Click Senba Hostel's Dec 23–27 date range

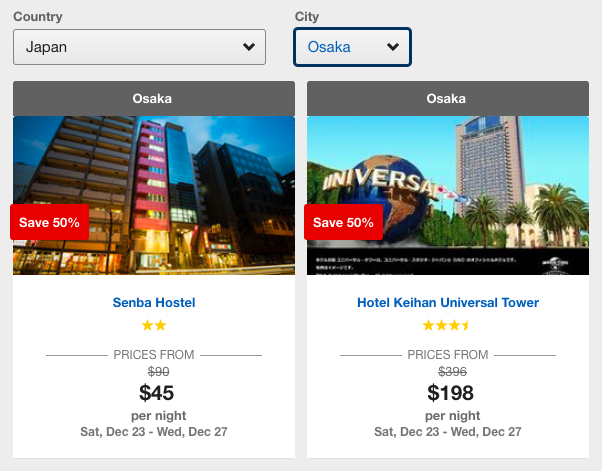[154, 431]
